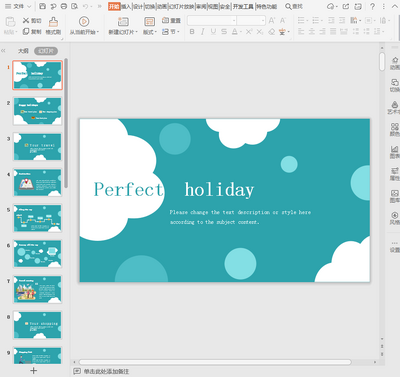Open the Animation (动画) ribbon tab
Viewport: 400px width, 377px height.
162,6
